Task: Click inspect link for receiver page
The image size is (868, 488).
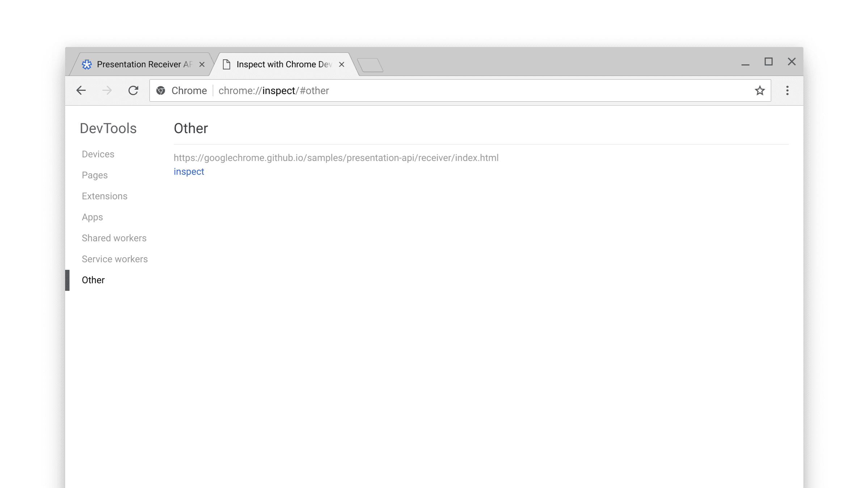Action: pos(188,171)
